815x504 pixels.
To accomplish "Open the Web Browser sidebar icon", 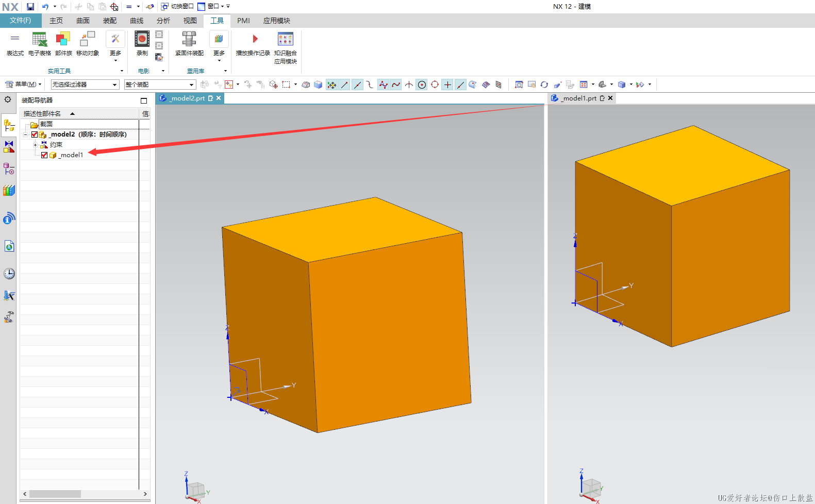I will tap(9, 246).
